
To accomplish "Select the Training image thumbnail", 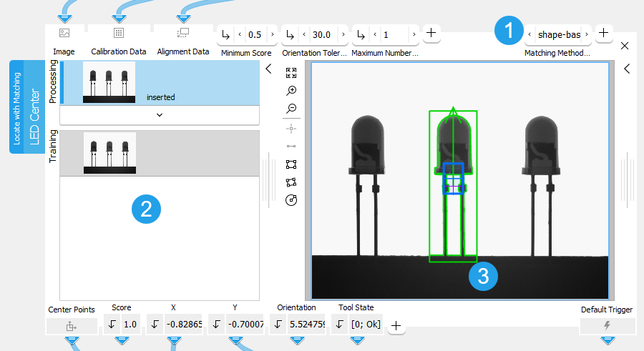I will [109, 152].
